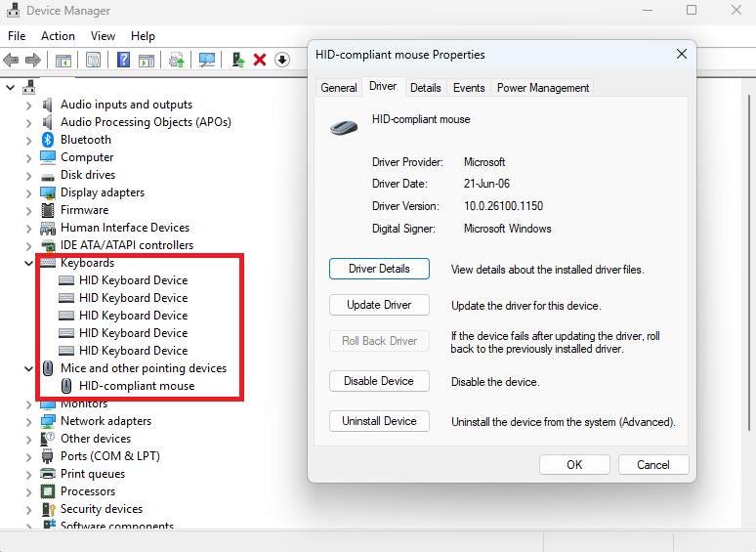Click the Forward arrow toolbar icon
The image size is (756, 552).
tap(33, 61)
